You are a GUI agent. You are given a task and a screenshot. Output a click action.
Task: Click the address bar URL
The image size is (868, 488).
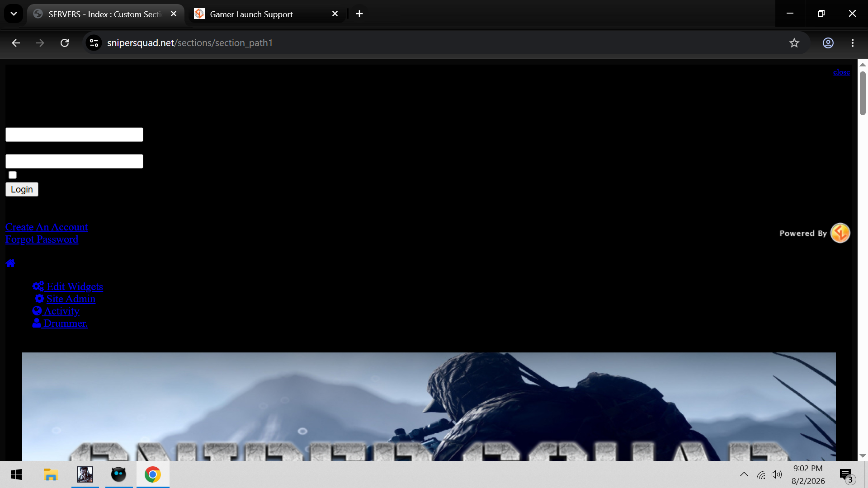(x=190, y=43)
